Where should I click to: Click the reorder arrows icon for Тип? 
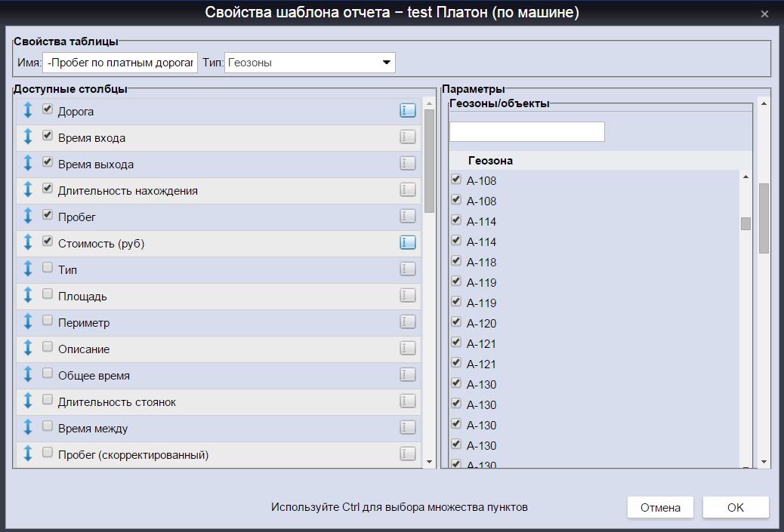tap(28, 269)
